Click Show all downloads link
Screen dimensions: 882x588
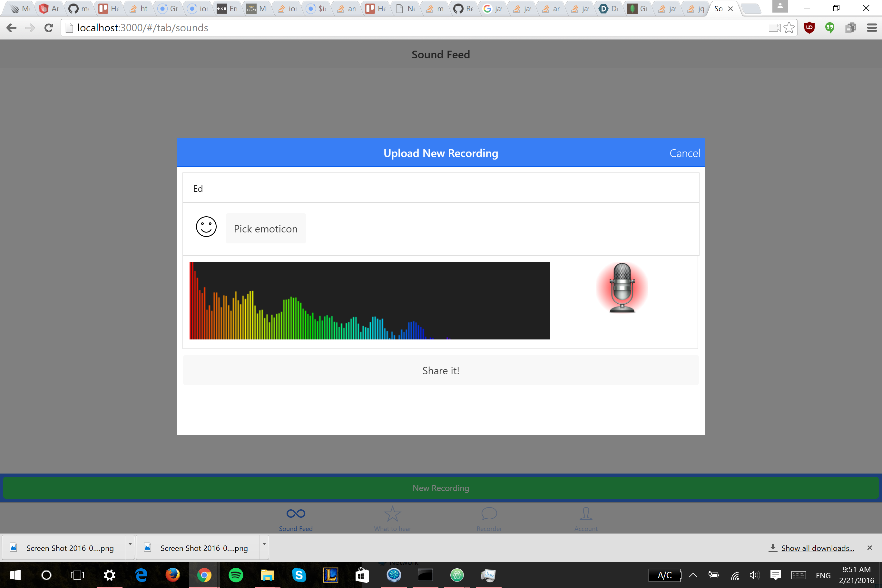tap(817, 548)
